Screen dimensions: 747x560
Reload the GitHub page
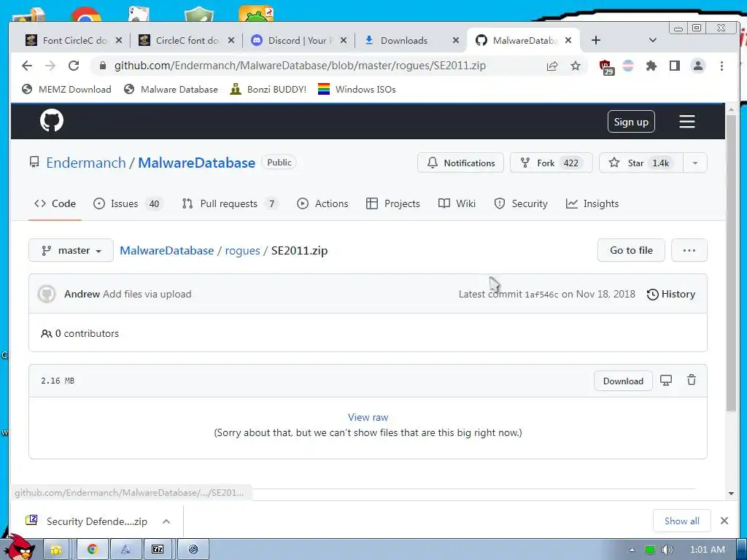click(74, 66)
